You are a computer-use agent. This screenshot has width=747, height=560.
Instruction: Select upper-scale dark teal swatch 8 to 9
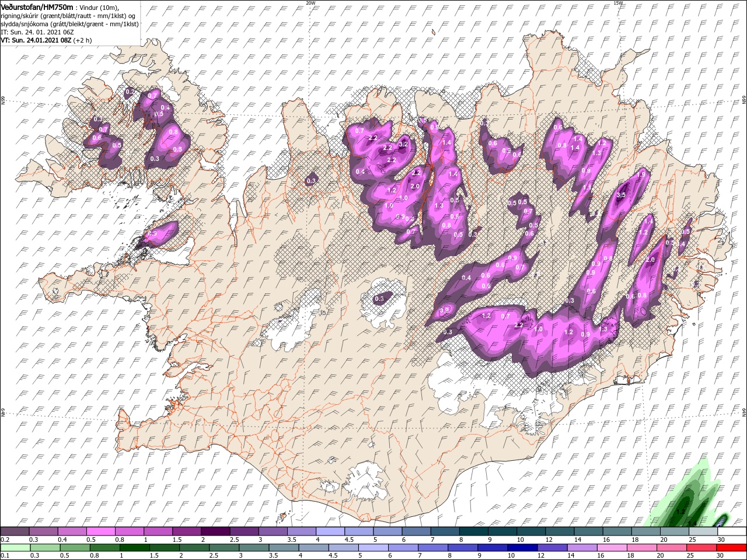tap(473, 531)
